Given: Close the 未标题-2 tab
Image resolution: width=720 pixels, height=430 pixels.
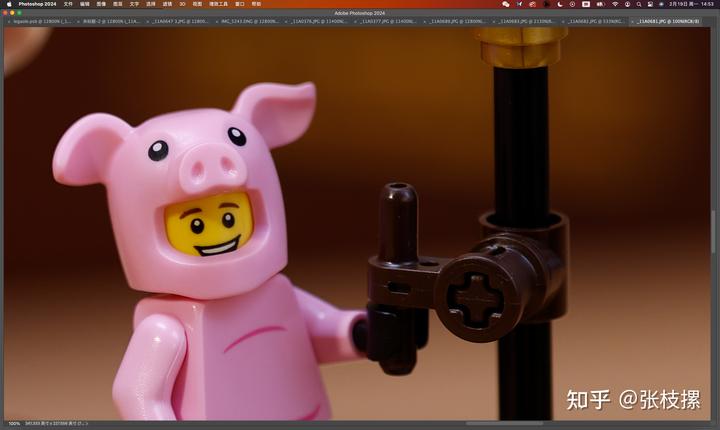Looking at the screenshot, I should point(78,22).
